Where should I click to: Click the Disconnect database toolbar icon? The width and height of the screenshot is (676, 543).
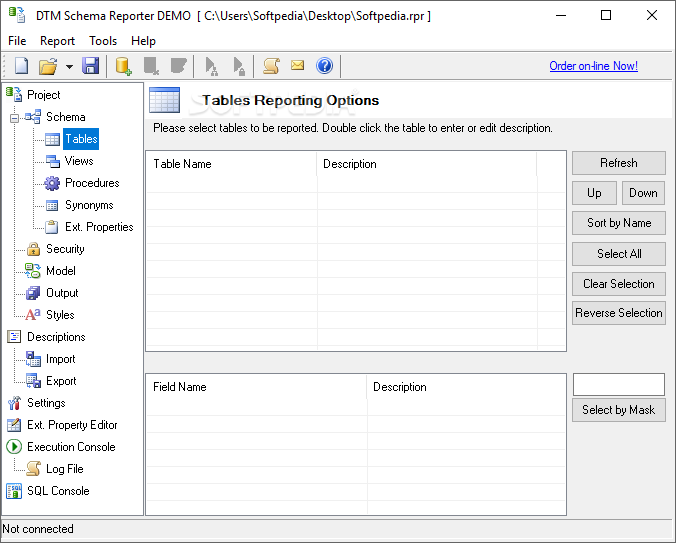coord(151,66)
